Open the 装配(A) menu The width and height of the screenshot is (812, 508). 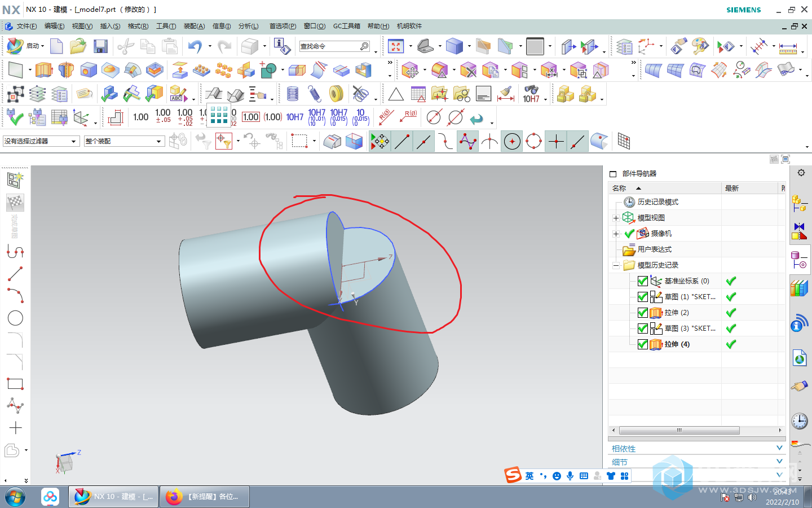tap(194, 26)
